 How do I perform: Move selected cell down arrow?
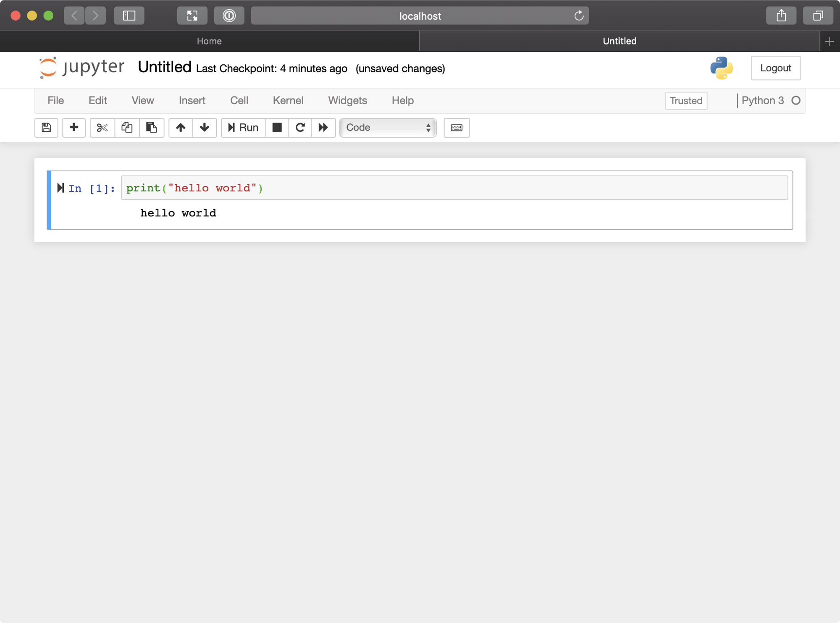pos(205,128)
